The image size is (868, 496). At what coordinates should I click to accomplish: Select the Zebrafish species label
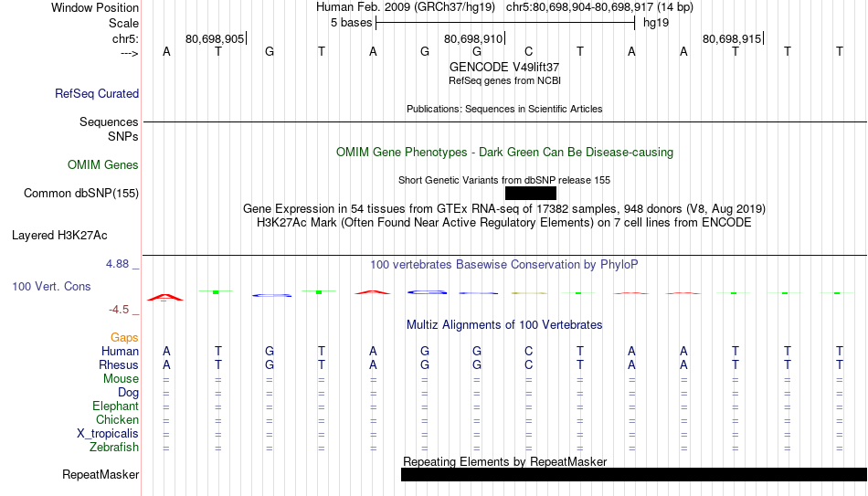tap(114, 447)
